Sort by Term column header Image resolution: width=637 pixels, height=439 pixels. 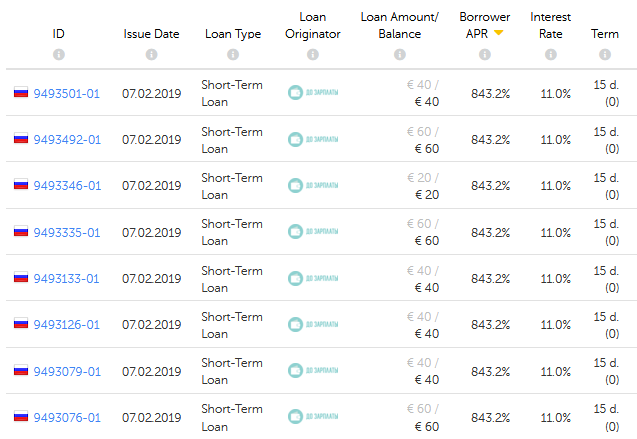[x=604, y=33]
